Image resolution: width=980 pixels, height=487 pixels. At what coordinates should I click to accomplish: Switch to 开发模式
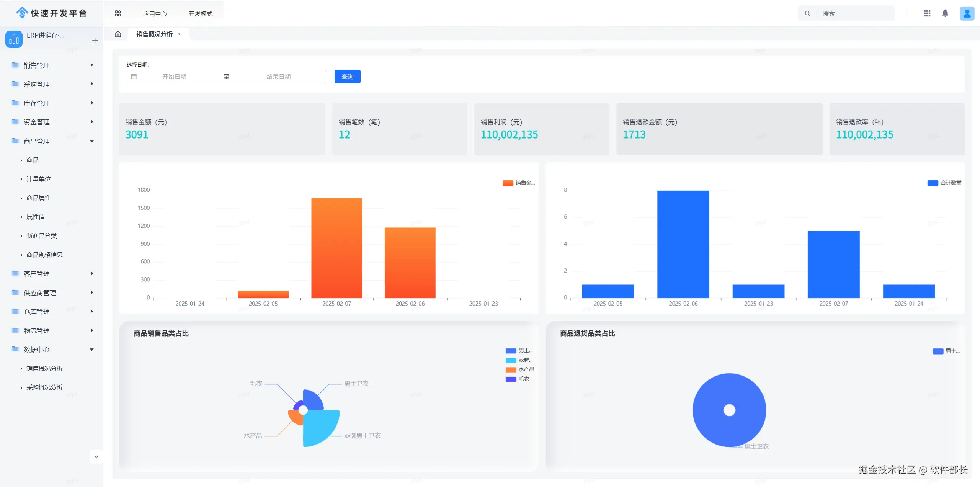point(200,14)
